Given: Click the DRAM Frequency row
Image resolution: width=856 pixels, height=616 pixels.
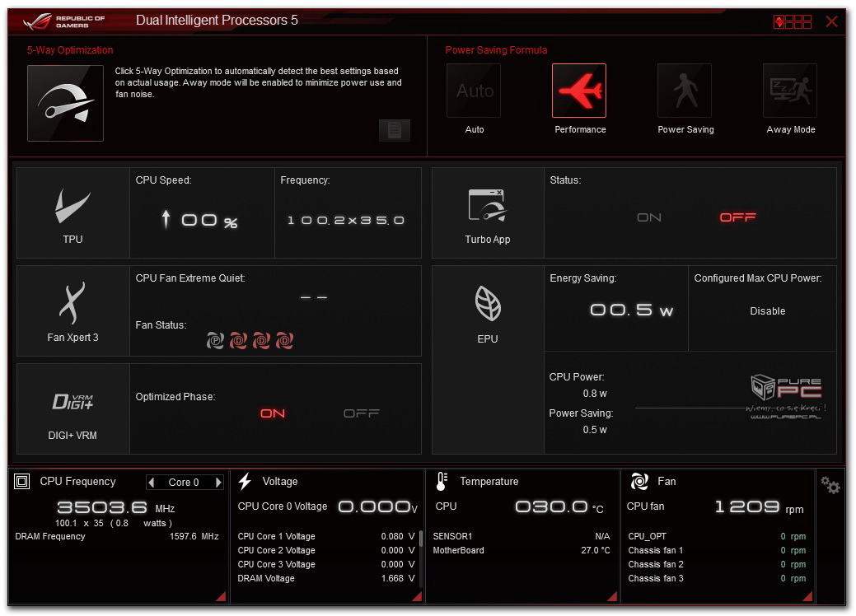Looking at the screenshot, I should pyautogui.click(x=117, y=536).
